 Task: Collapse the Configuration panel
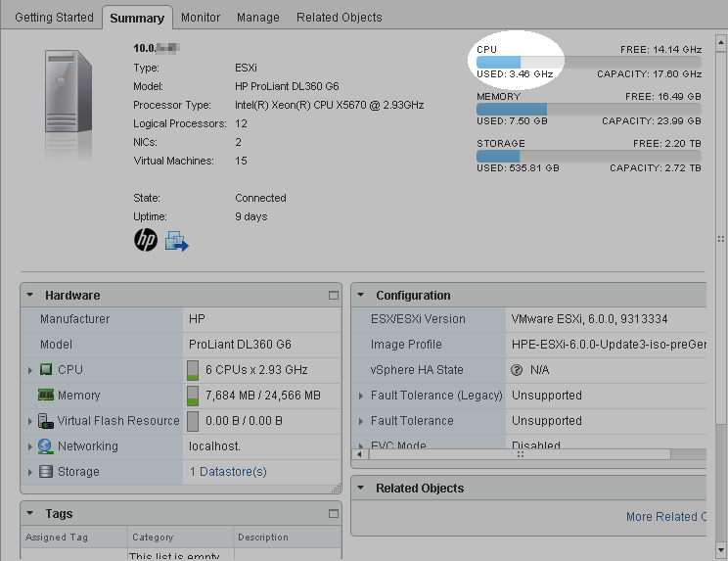pyautogui.click(x=361, y=295)
